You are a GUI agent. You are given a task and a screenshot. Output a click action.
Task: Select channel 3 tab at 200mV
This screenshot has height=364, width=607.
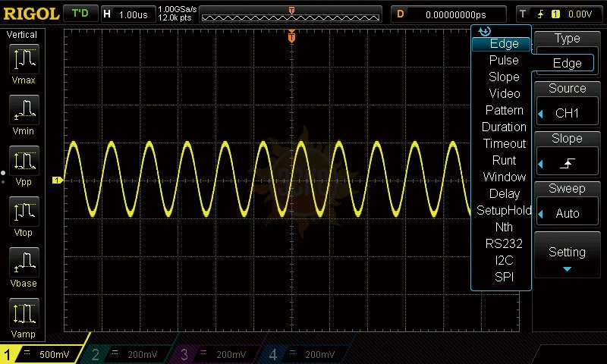click(x=217, y=354)
